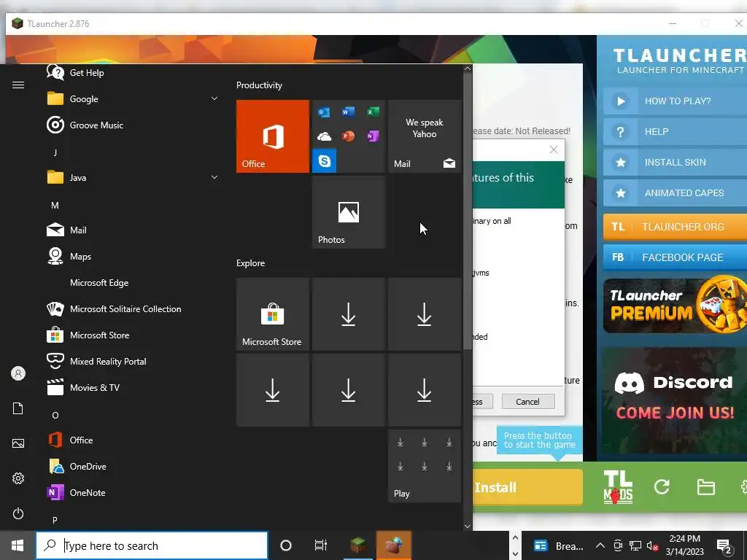The image size is (747, 560).
Task: Jump to letter M section header
Action: [55, 205]
